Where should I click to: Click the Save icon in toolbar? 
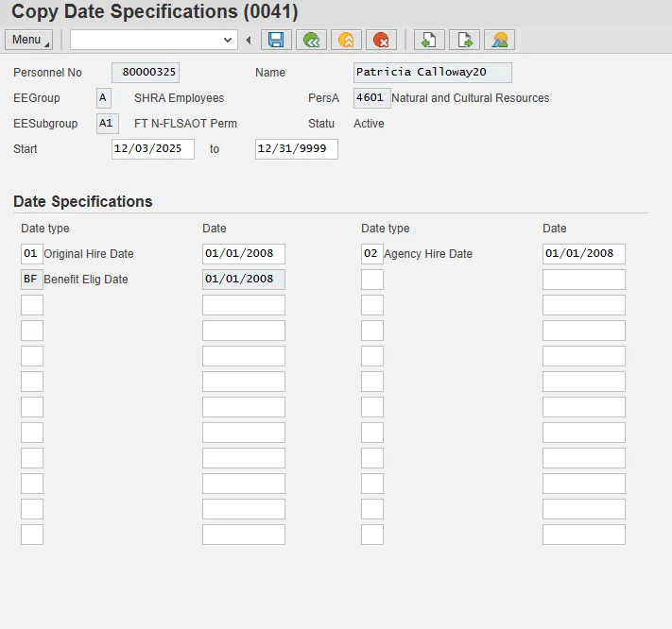point(276,40)
